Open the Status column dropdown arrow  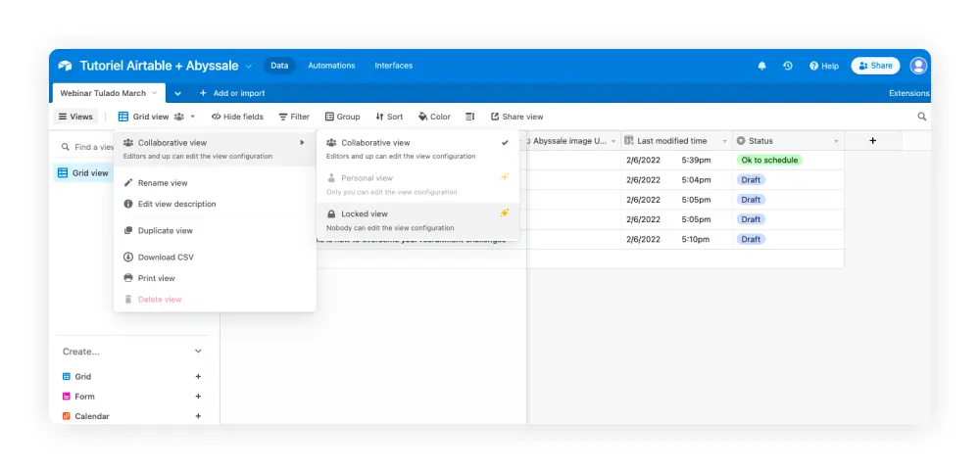pos(836,141)
